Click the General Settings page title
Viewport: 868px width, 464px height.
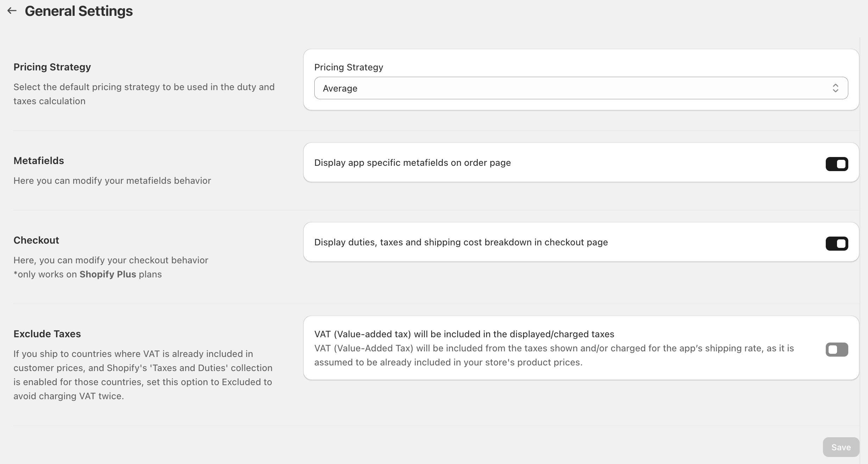(x=79, y=11)
